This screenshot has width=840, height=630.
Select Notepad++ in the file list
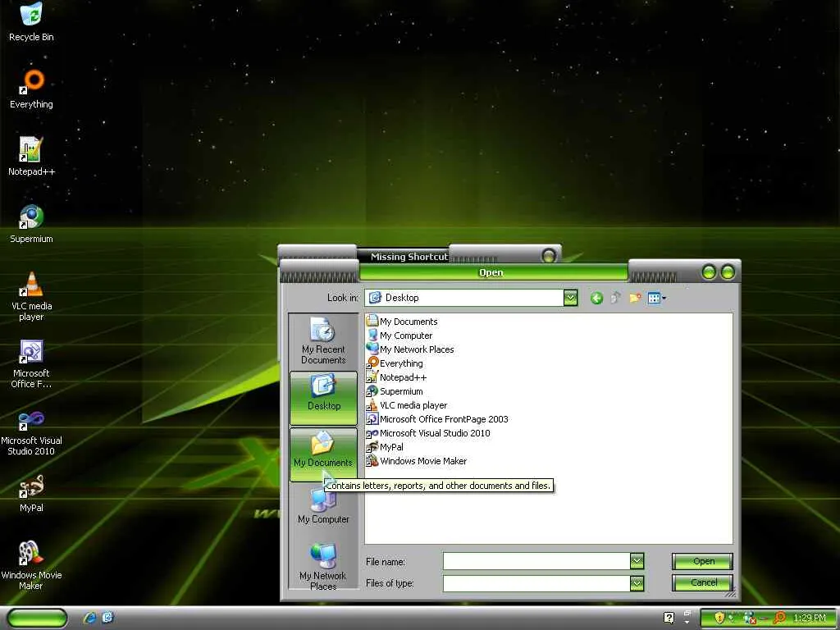pyautogui.click(x=396, y=377)
